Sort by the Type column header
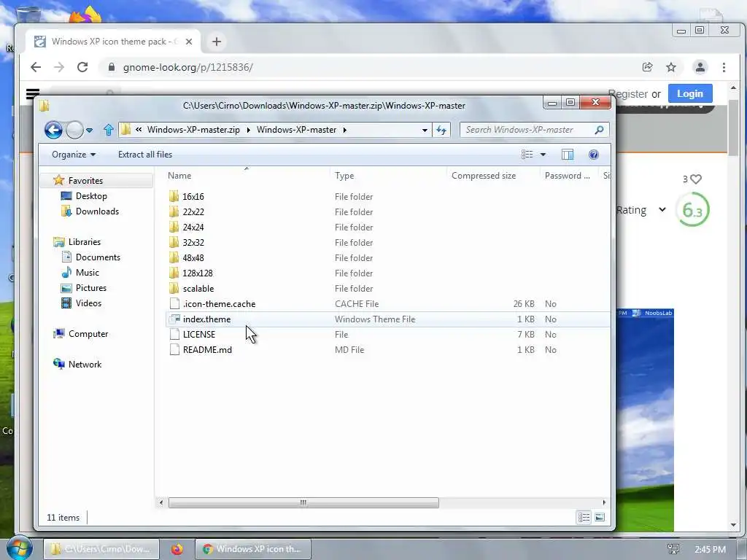 click(388, 175)
